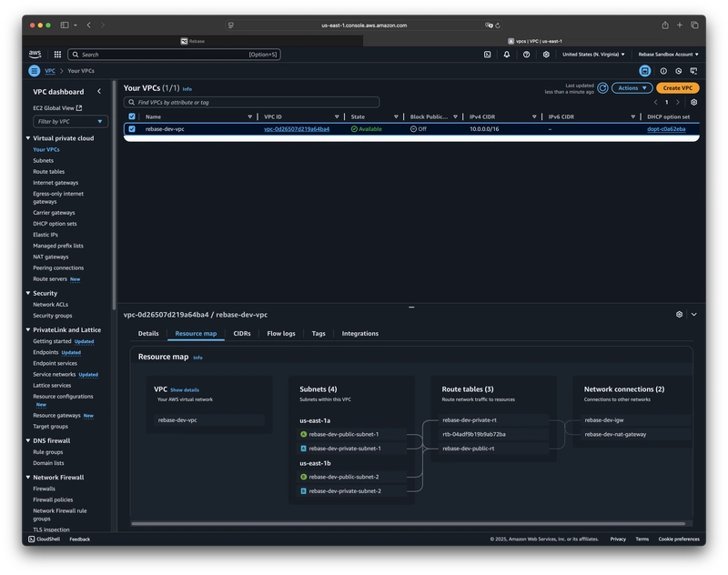Click the CloudShell icon in the footer
Image resolution: width=728 pixels, height=575 pixels.
(x=31, y=539)
